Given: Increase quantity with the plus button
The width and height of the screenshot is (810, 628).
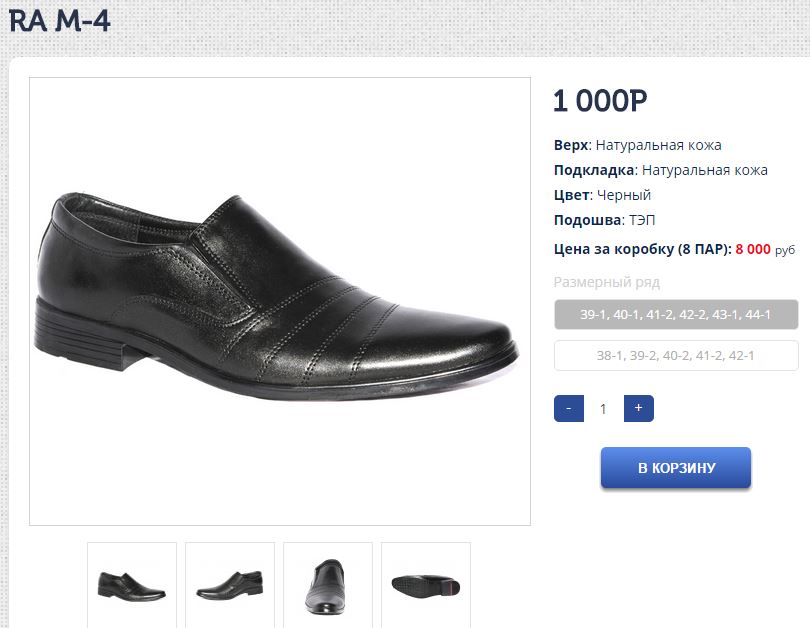Looking at the screenshot, I should pos(638,408).
